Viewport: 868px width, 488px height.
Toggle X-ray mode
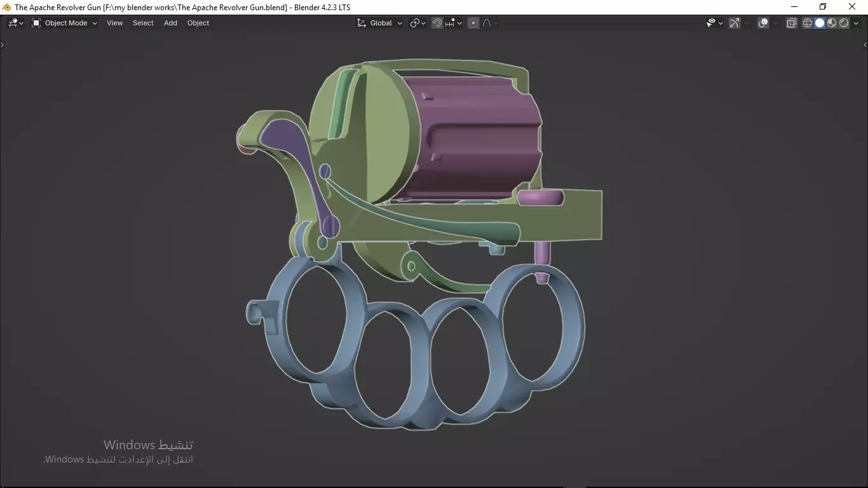(792, 23)
